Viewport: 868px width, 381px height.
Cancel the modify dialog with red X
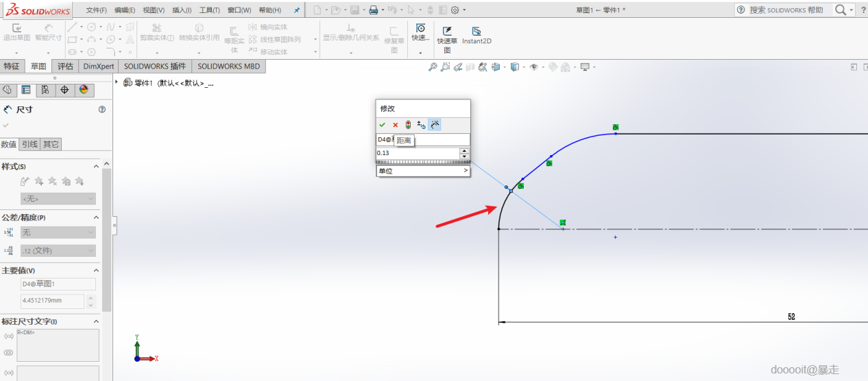coord(395,125)
